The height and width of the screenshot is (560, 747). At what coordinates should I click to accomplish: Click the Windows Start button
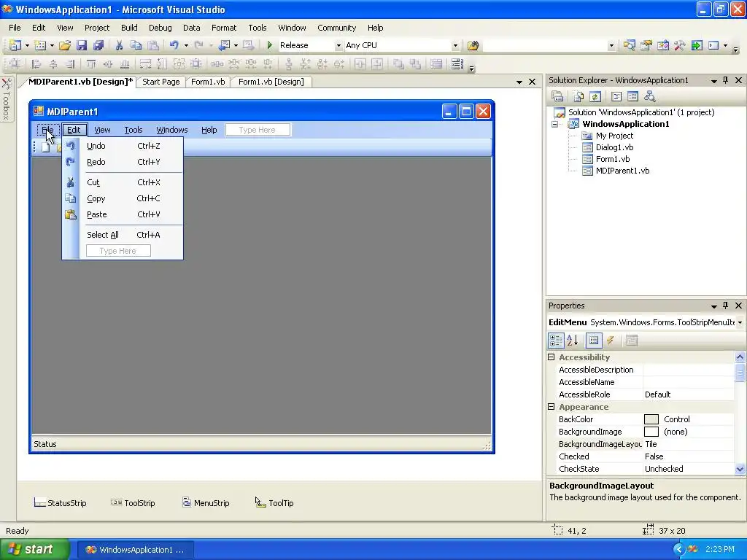click(x=34, y=549)
